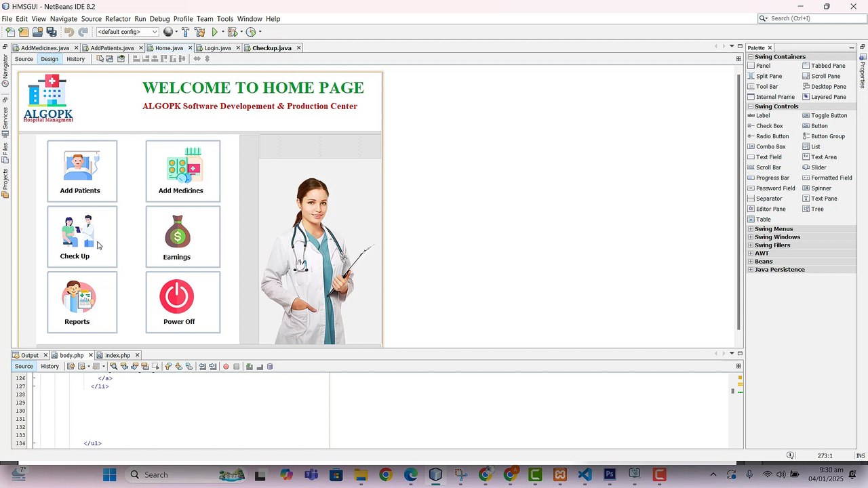868x488 pixels.
Task: Select the Add Patients button in form
Action: point(82,171)
